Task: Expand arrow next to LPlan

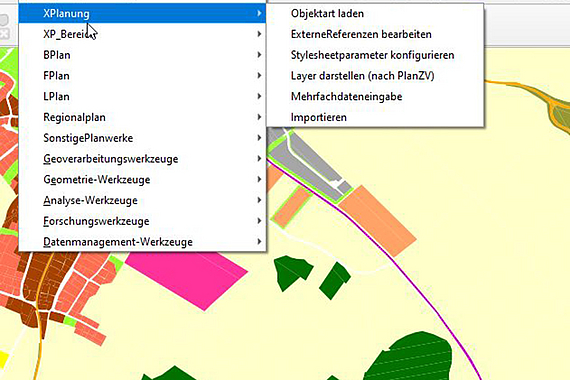Action: [259, 96]
